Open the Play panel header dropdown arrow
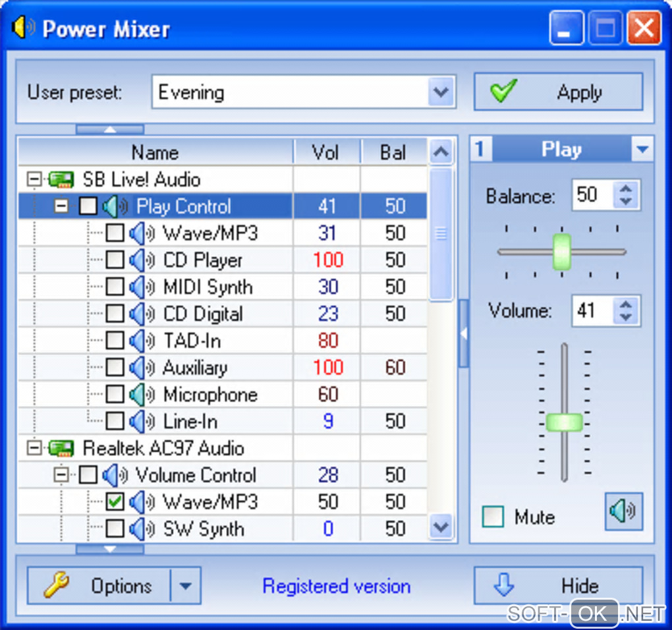 coord(642,149)
